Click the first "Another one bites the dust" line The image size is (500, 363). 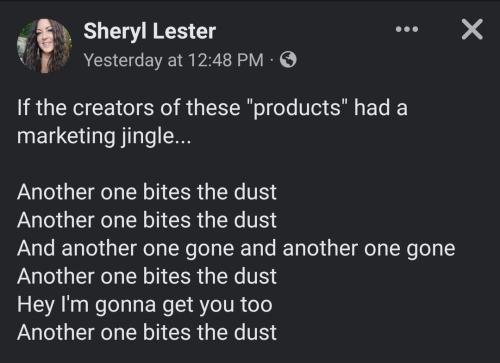click(x=147, y=192)
